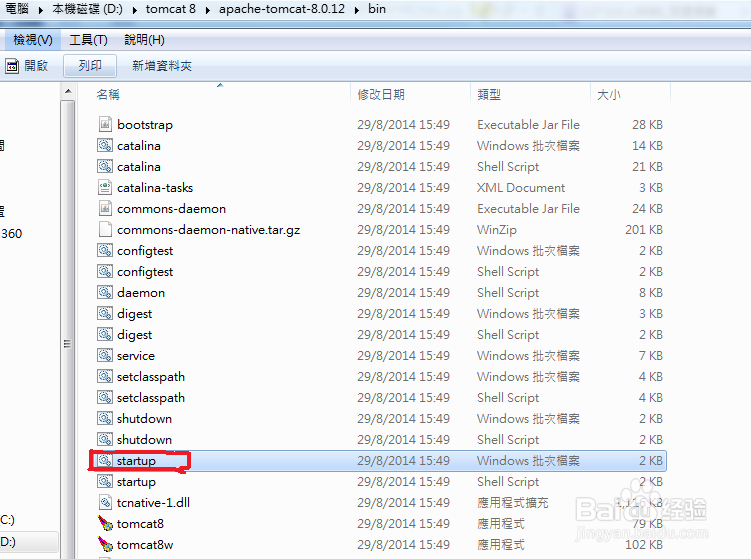
Task: Expand the arrow after 本機磁碟 (D:) breadcrumb
Action: pyautogui.click(x=135, y=10)
